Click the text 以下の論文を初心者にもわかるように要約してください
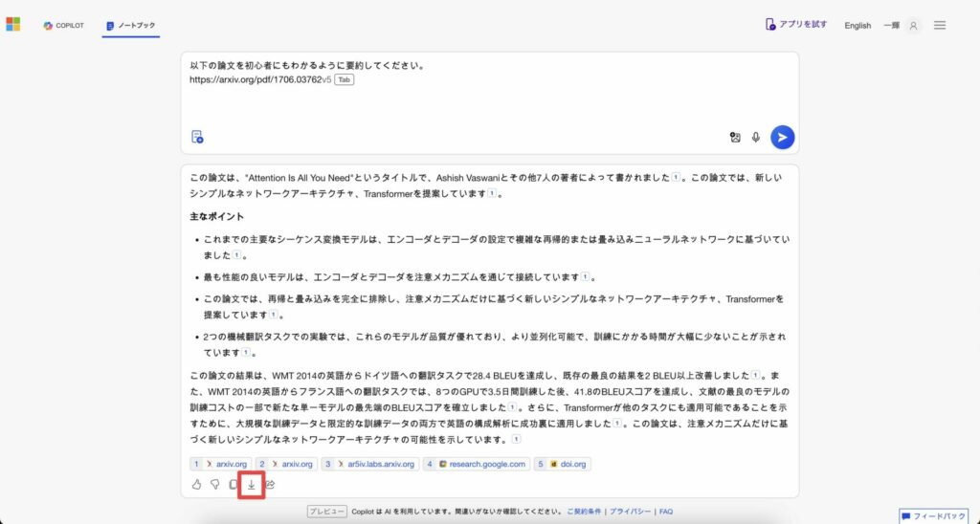Screen dimensions: 980x524 (307, 66)
